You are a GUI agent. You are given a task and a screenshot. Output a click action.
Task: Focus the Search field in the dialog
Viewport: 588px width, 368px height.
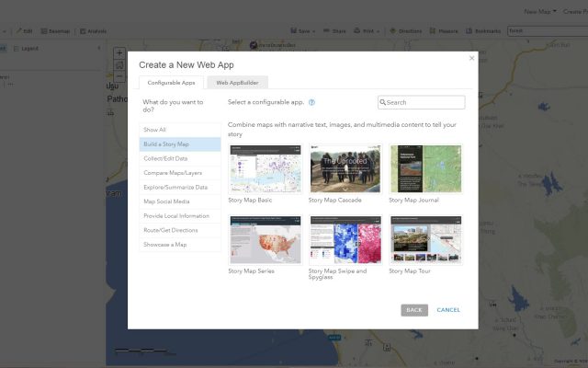click(422, 102)
